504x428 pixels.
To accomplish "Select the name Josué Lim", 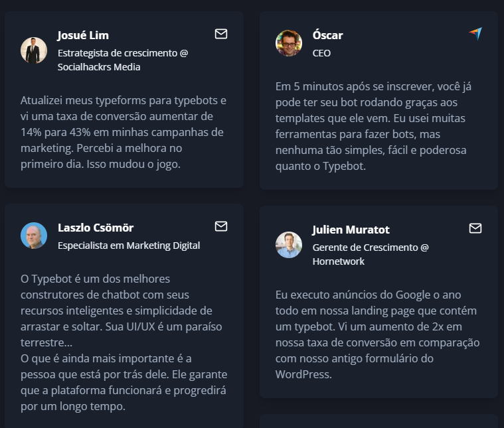I will point(83,35).
